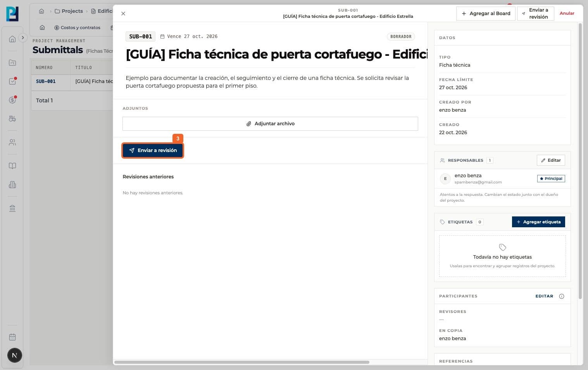Open the building icon in sidebar
This screenshot has height=370, width=588.
[12, 185]
